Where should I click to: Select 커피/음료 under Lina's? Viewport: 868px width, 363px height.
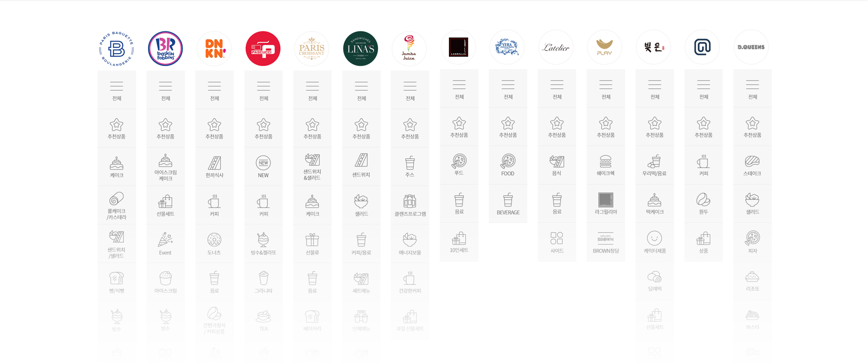(x=361, y=244)
